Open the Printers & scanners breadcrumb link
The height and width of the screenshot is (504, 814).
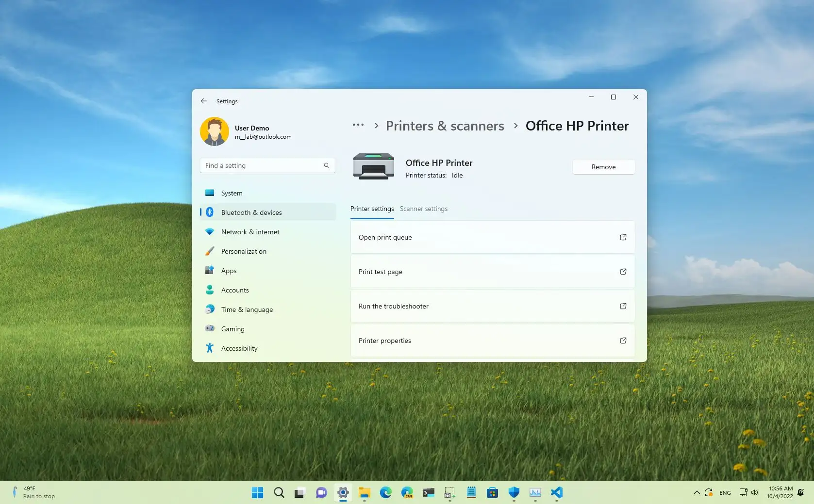tap(445, 126)
